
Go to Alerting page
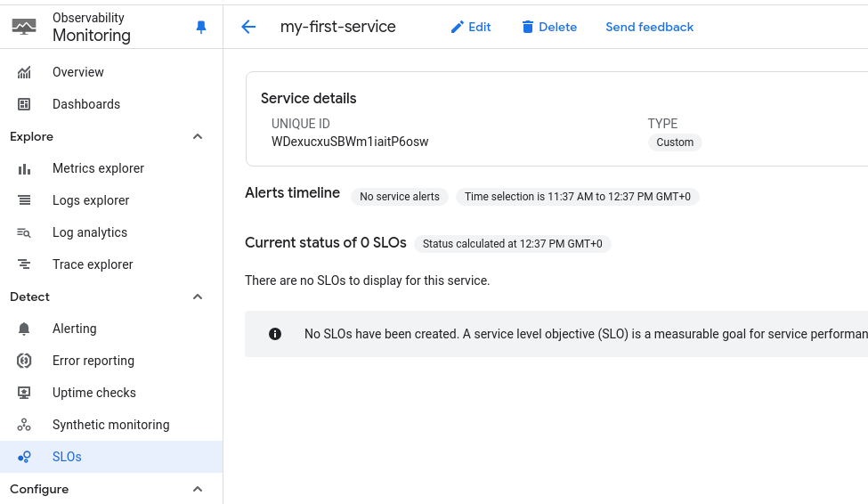click(x=111, y=329)
